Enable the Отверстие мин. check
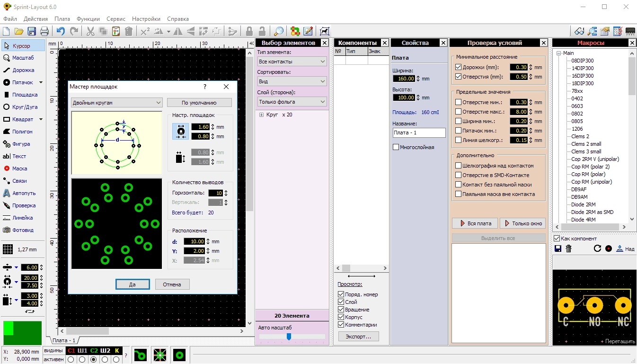Screen dimensions: 637x364 [x=458, y=102]
